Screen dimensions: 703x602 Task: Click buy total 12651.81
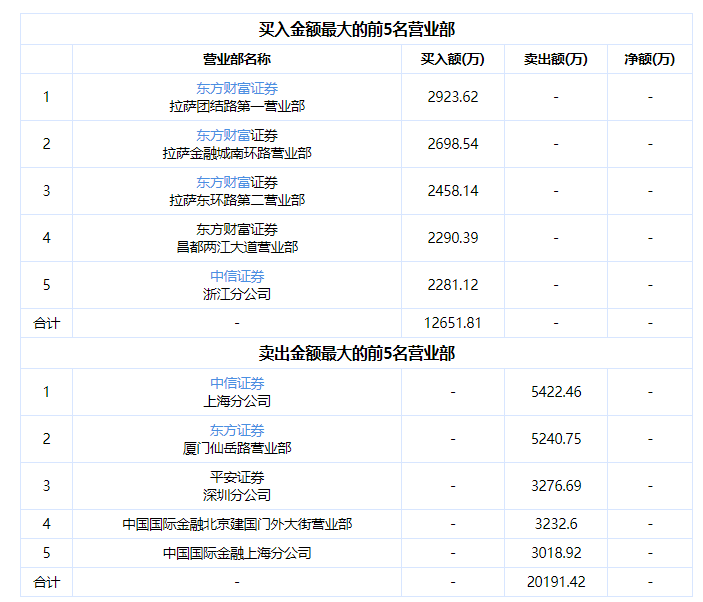453,323
